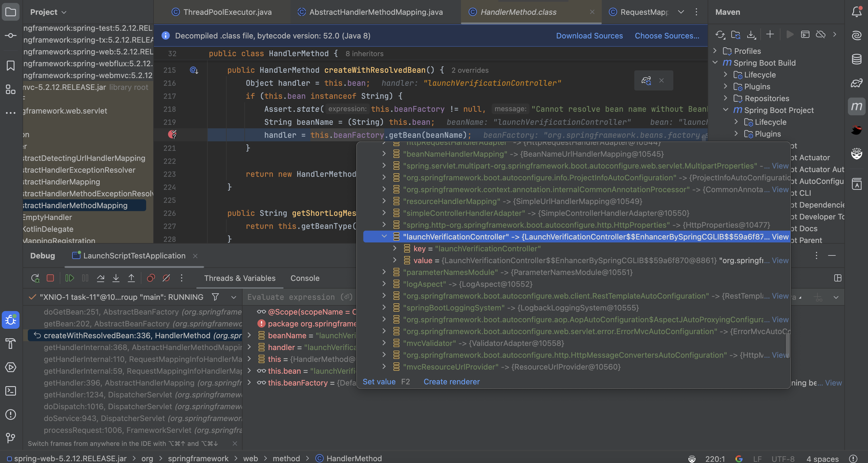The height and width of the screenshot is (463, 868).
Task: Click the Rerun debug session icon
Action: [x=35, y=278]
